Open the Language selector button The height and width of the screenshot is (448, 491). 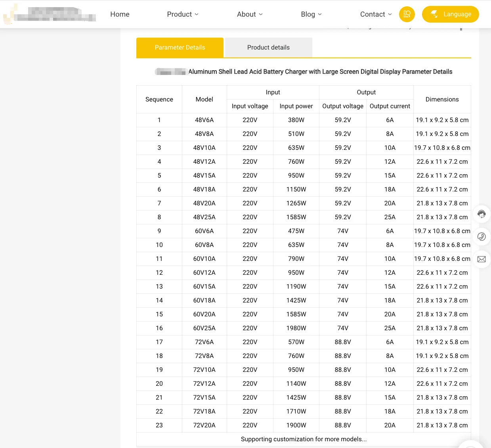pos(450,14)
